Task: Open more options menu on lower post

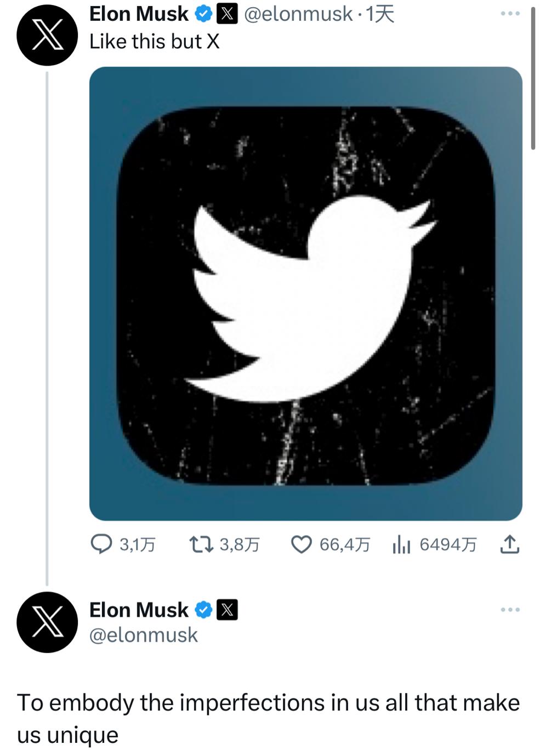Action: coord(510,610)
